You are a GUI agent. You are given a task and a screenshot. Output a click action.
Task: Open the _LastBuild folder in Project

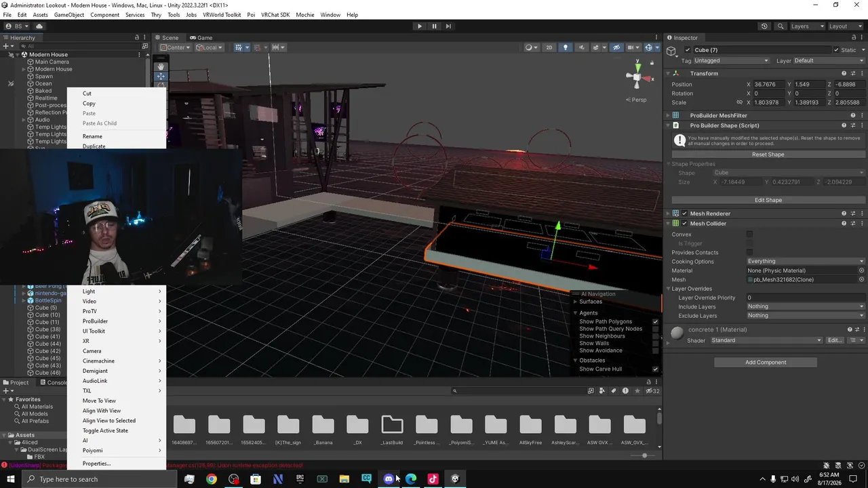[x=392, y=430]
